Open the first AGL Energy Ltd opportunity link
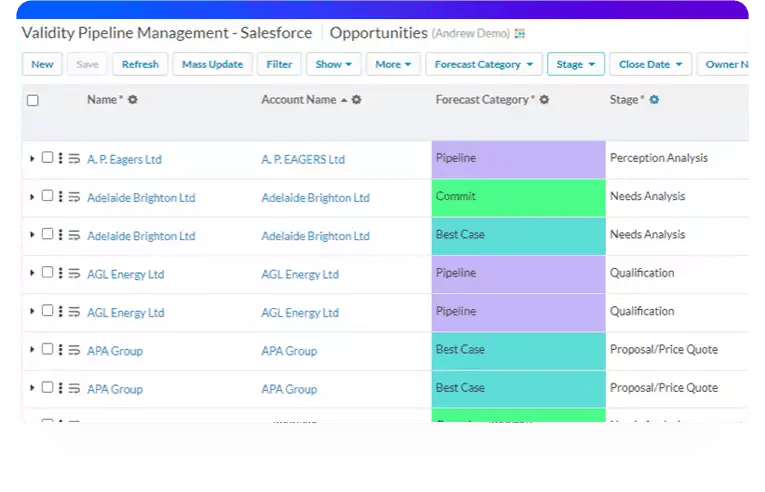765x492 pixels. pos(125,274)
